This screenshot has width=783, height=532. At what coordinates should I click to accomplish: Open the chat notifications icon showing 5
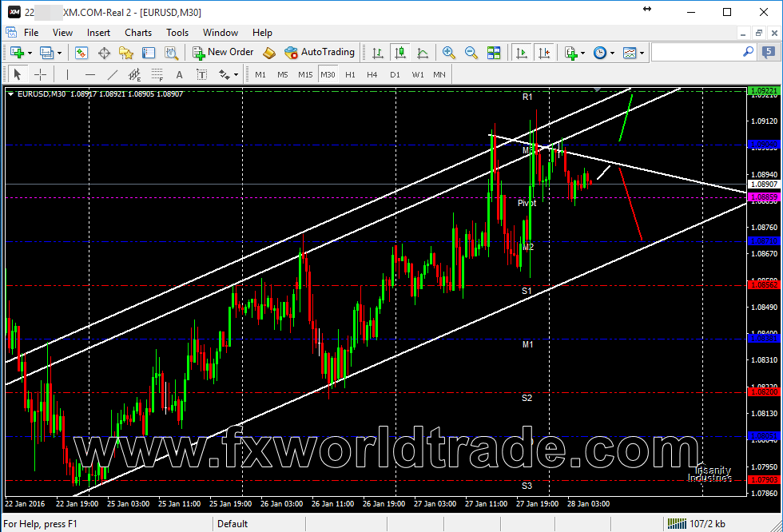coord(769,52)
